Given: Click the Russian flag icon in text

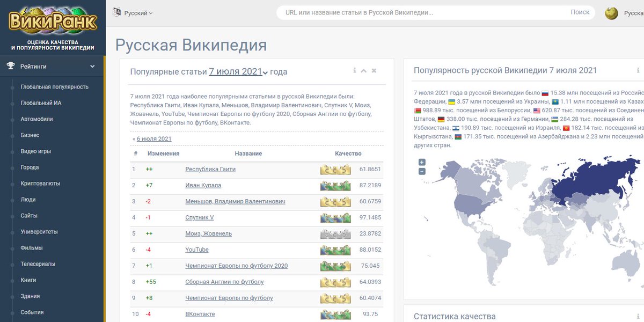Looking at the screenshot, I should 545,93.
